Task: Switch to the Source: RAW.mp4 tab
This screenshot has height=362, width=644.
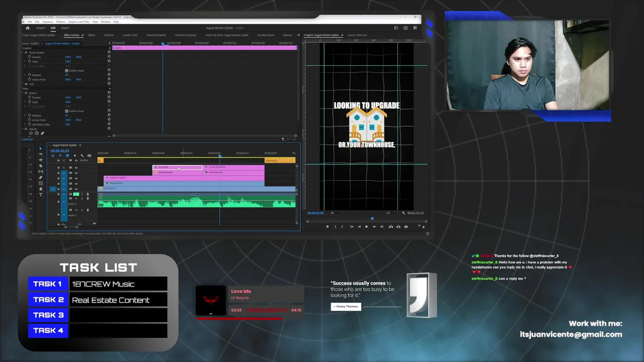Action: [357, 35]
